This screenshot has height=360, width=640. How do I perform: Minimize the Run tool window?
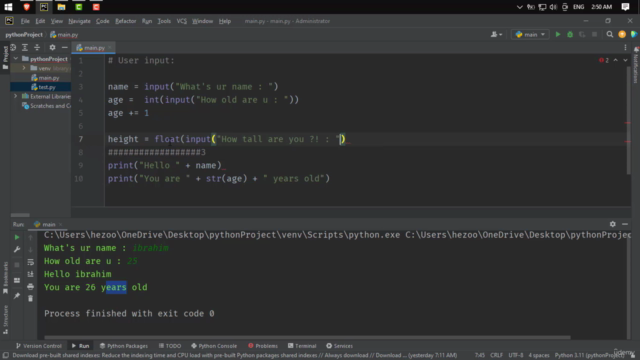625,224
